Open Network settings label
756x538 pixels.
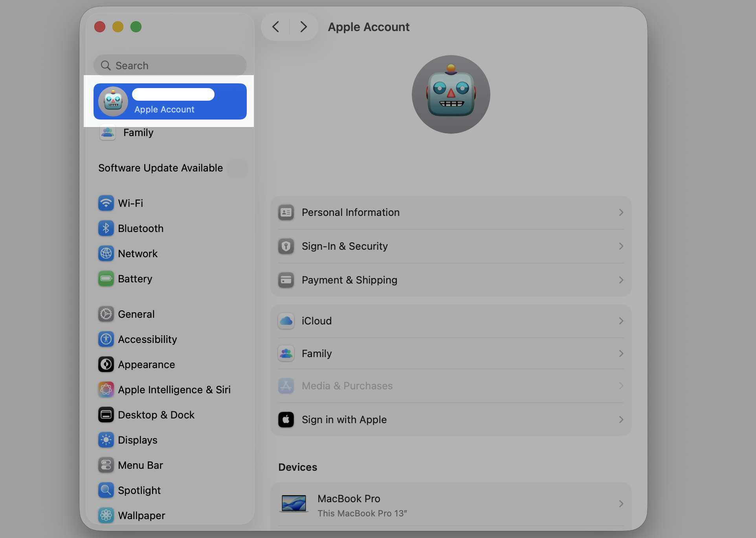138,254
